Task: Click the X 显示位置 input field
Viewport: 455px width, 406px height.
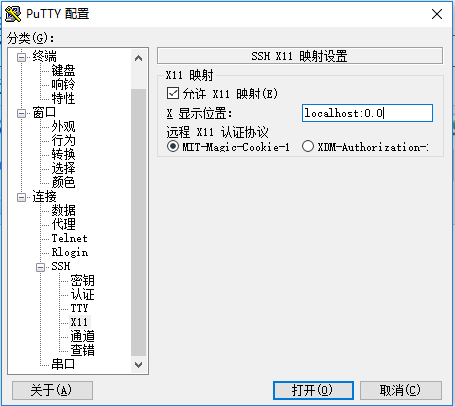Action: point(367,113)
